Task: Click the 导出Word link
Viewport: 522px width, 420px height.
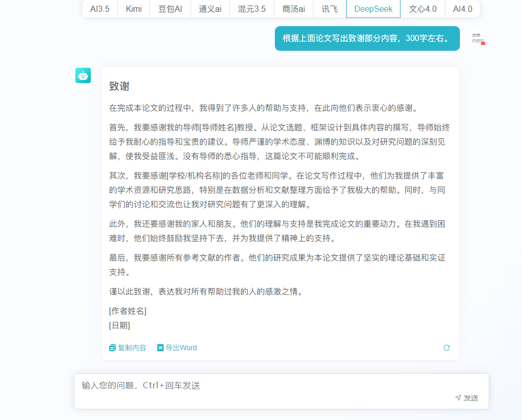Action: 180,348
